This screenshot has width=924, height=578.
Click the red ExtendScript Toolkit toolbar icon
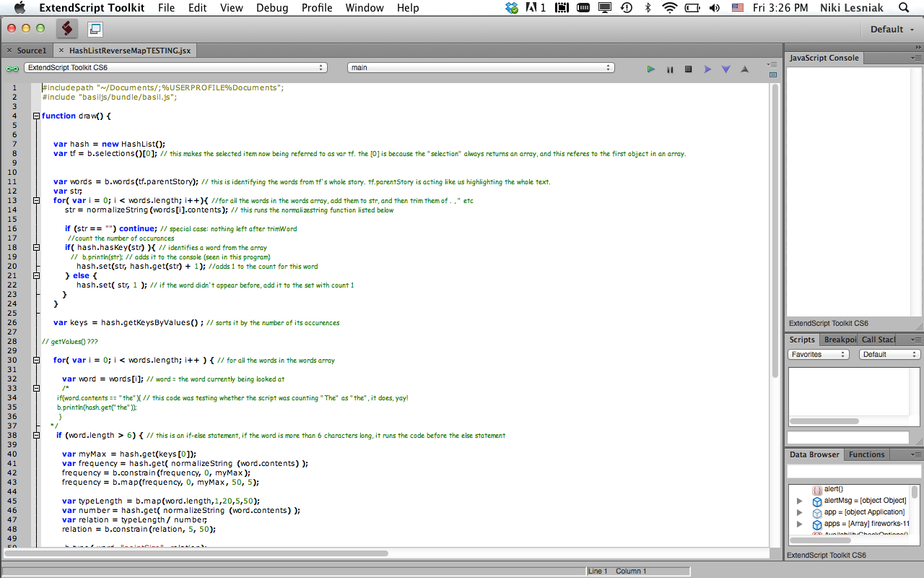coord(66,29)
